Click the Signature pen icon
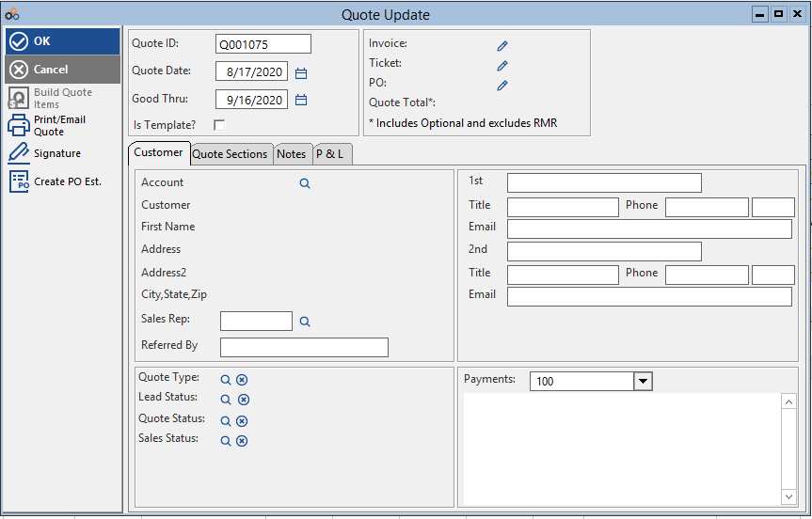The image size is (812, 519). [x=19, y=153]
